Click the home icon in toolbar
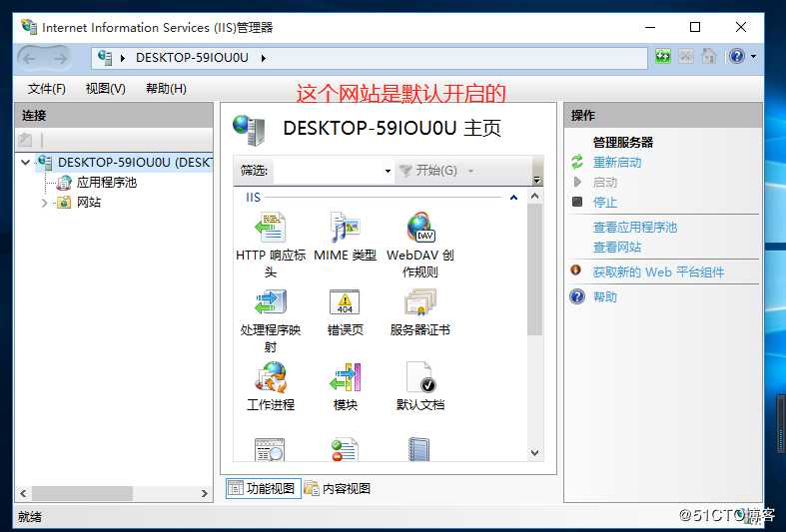Viewport: 786px width, 532px height. click(x=709, y=56)
